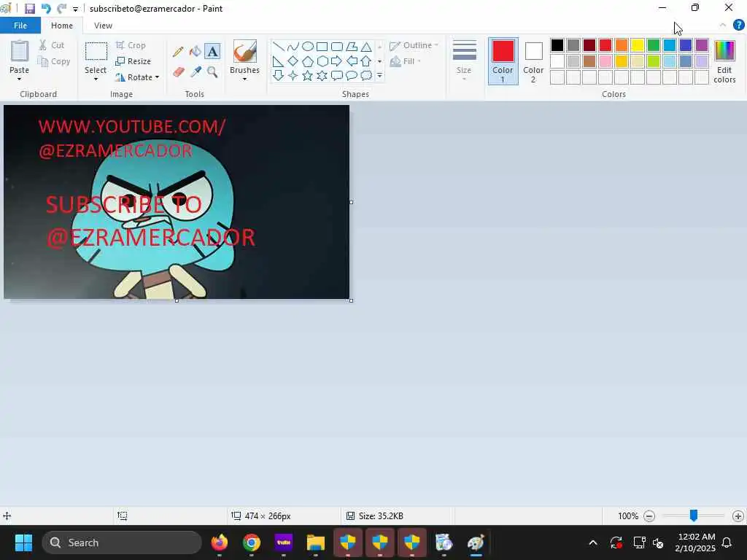Click the zoom slider handle
The image size is (747, 560).
tap(694, 516)
